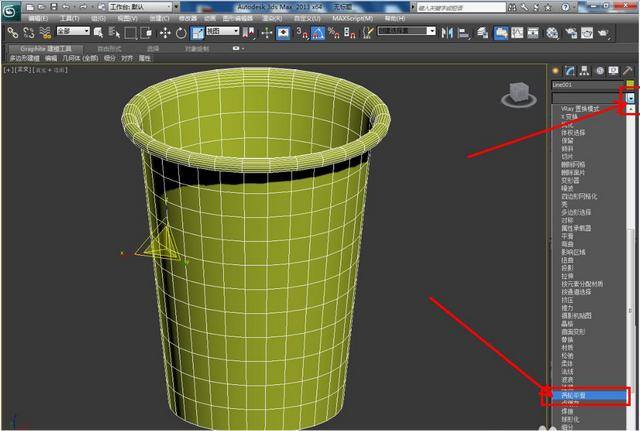Image resolution: width=640 pixels, height=431 pixels.
Task: Click the Bind to Space Warp tool
Action: (45, 33)
